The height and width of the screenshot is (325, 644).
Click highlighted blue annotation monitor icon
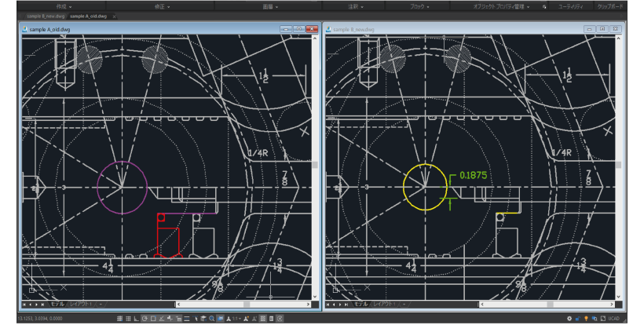coord(220,319)
